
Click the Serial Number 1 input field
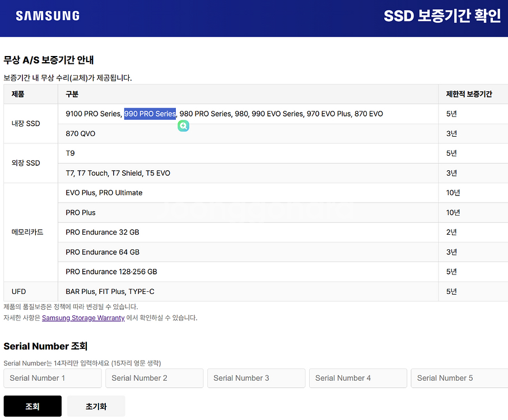[x=52, y=378]
